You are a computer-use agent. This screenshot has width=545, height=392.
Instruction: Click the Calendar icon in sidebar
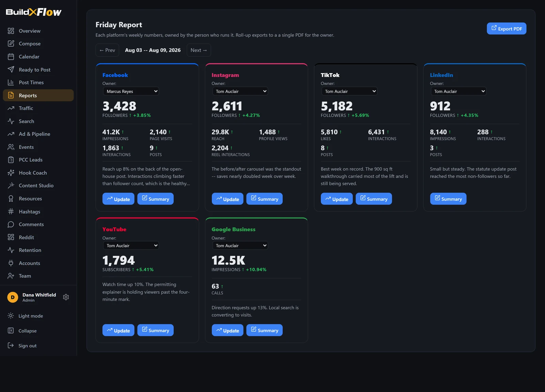pyautogui.click(x=11, y=56)
